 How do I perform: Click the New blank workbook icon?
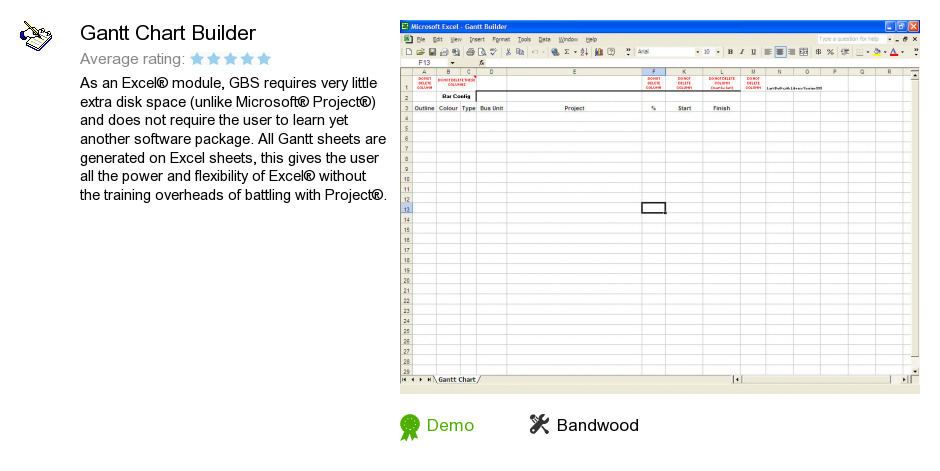pyautogui.click(x=409, y=52)
